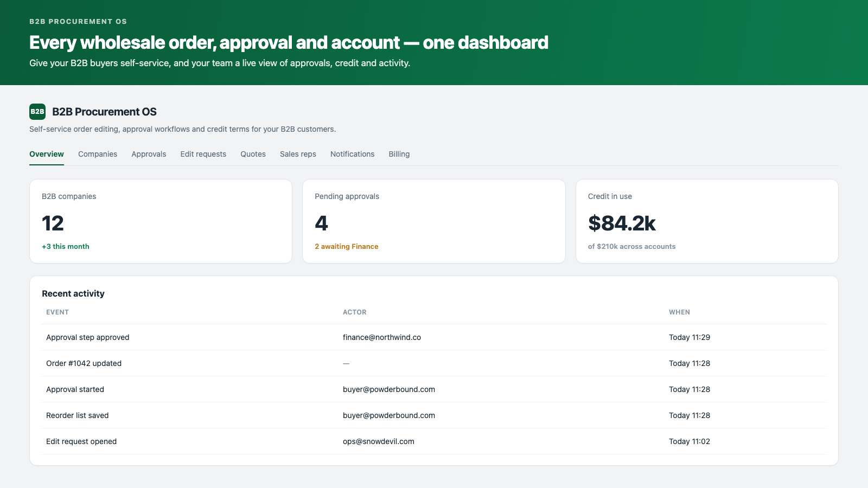868x488 pixels.
Task: Open the Notifications tab
Action: (353, 154)
